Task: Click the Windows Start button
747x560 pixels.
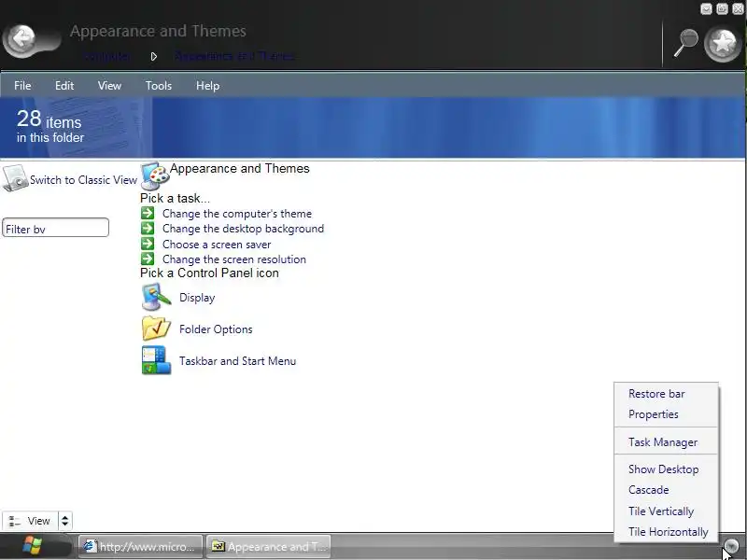Action: pyautogui.click(x=32, y=546)
